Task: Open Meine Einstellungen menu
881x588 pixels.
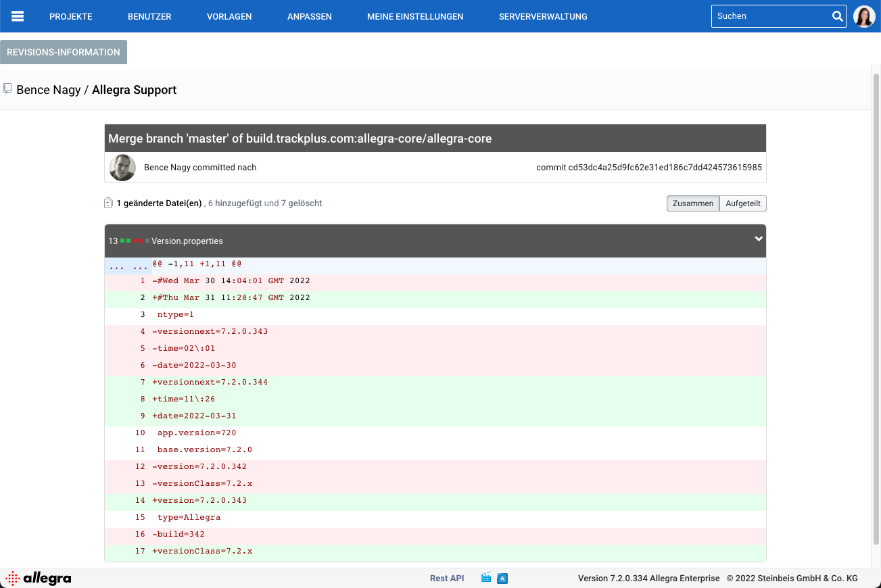Action: pos(415,16)
